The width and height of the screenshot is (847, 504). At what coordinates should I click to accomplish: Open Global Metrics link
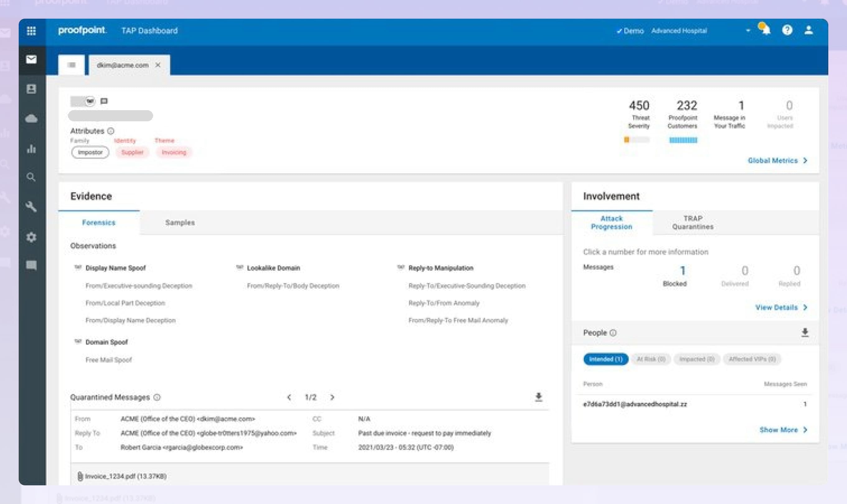pyautogui.click(x=777, y=160)
